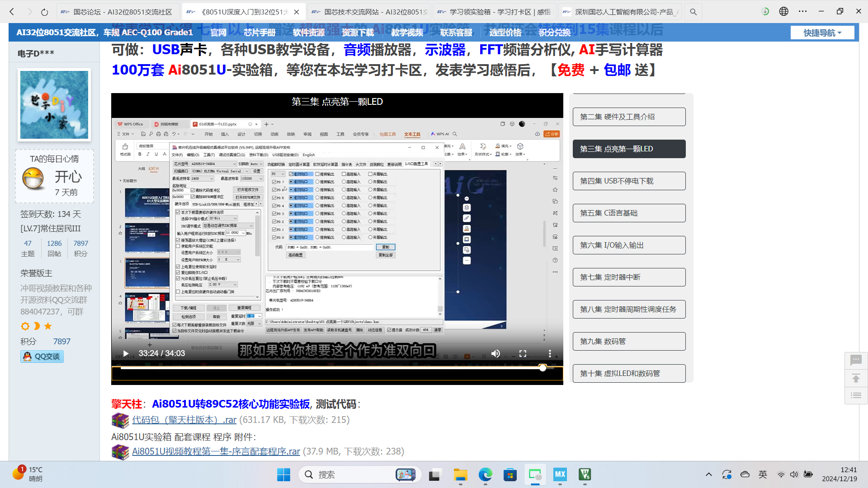Open the green WPS spreadsheet taskbar icon
Image resolution: width=868 pixels, height=488 pixels.
585,474
